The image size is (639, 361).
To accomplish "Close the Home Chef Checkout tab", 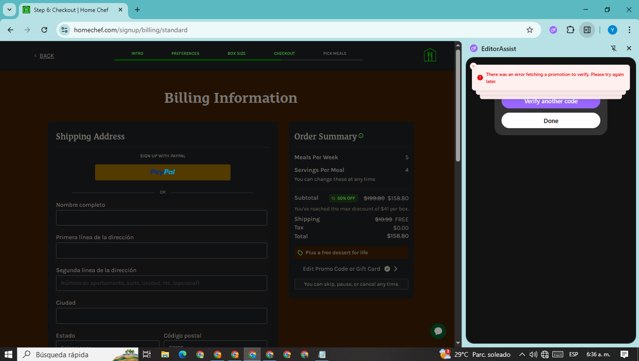I will pyautogui.click(x=120, y=9).
